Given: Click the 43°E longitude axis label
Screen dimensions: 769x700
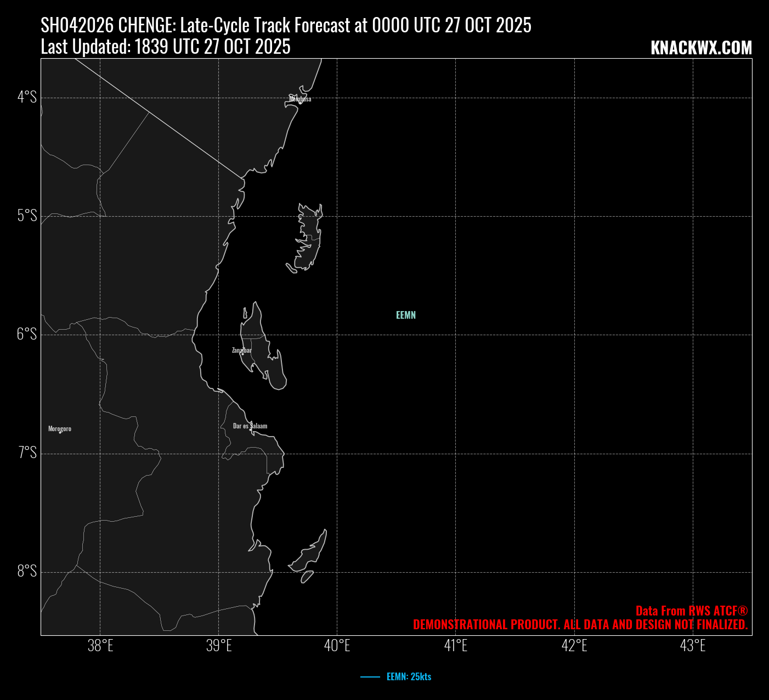Looking at the screenshot, I should 693,646.
